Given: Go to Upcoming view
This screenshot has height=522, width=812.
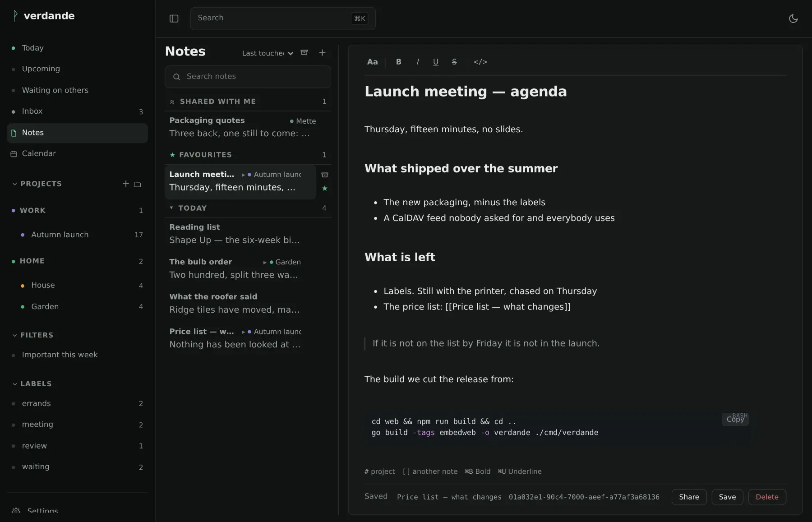Looking at the screenshot, I should [x=77, y=69].
